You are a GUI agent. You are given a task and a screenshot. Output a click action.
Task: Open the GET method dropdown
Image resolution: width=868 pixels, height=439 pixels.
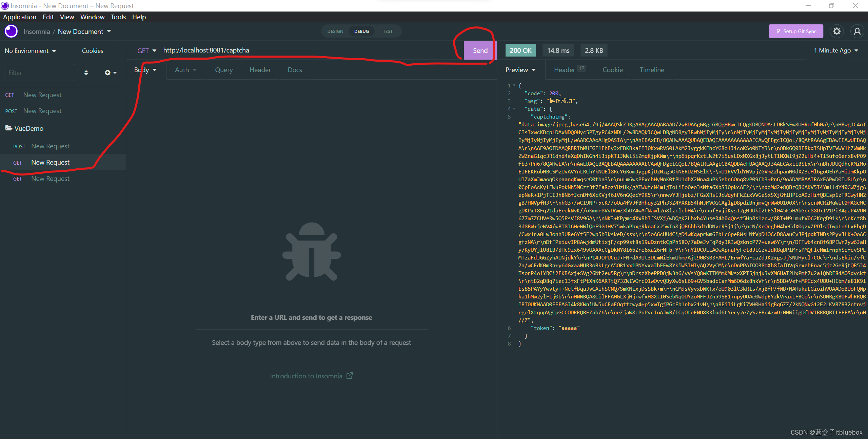pyautogui.click(x=146, y=50)
